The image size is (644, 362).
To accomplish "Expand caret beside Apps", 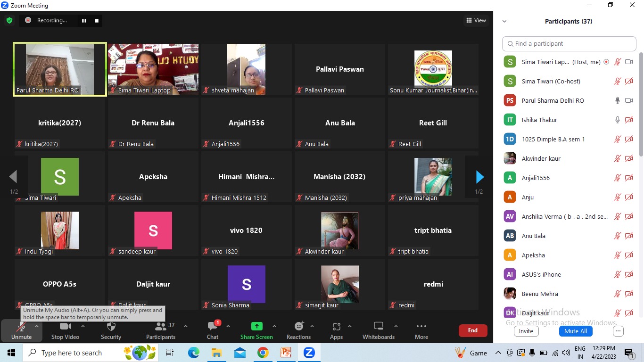I will point(350,326).
